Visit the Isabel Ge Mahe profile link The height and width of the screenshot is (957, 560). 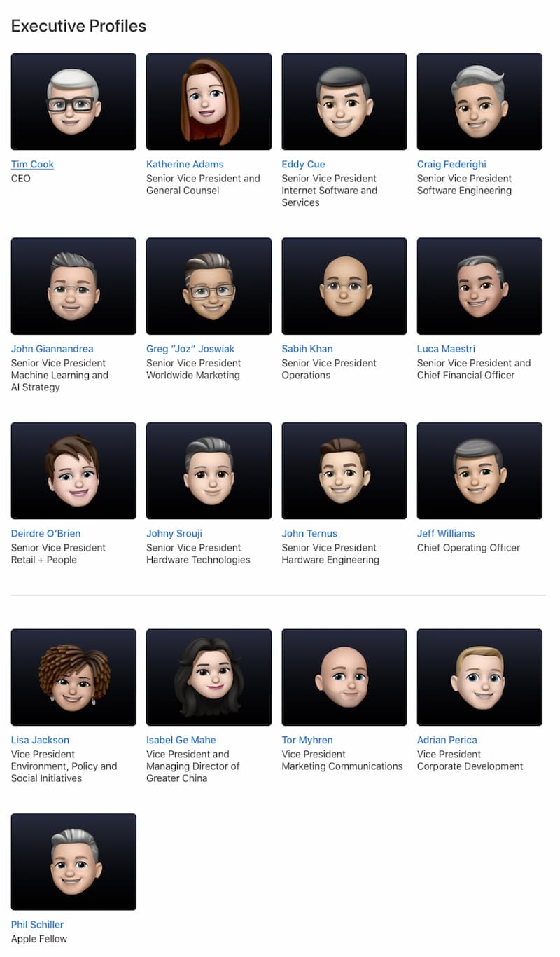tap(181, 741)
